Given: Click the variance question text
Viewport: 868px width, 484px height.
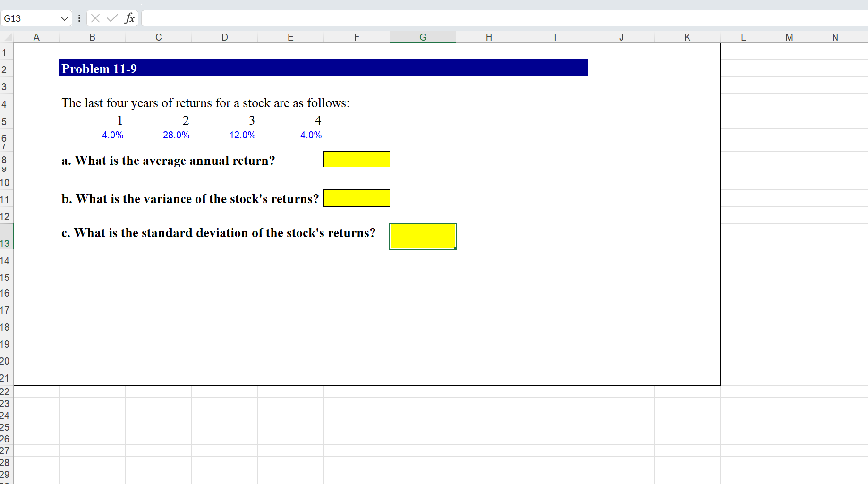Looking at the screenshot, I should [190, 199].
